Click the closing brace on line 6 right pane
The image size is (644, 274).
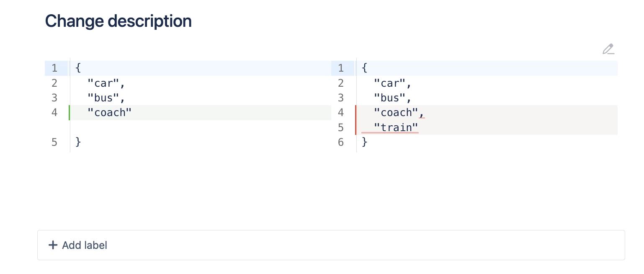364,142
